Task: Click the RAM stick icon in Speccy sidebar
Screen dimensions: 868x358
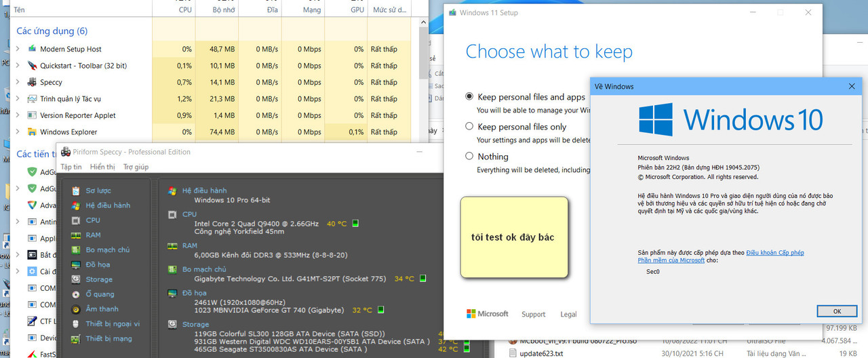Action: click(76, 235)
